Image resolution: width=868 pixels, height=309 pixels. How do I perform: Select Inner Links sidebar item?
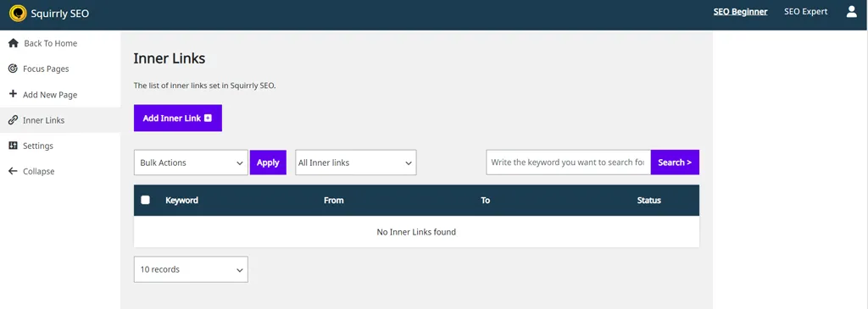coord(60,120)
